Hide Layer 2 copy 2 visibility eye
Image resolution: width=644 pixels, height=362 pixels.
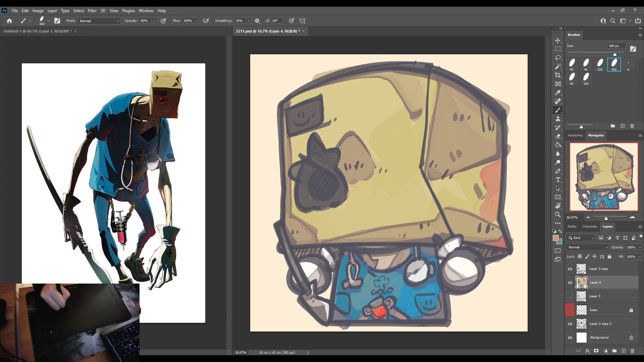pos(570,324)
